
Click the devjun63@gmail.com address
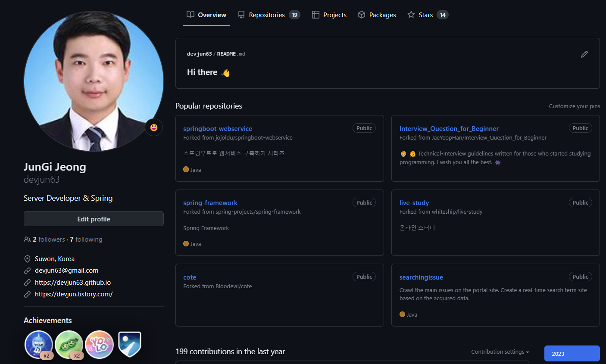(x=66, y=271)
